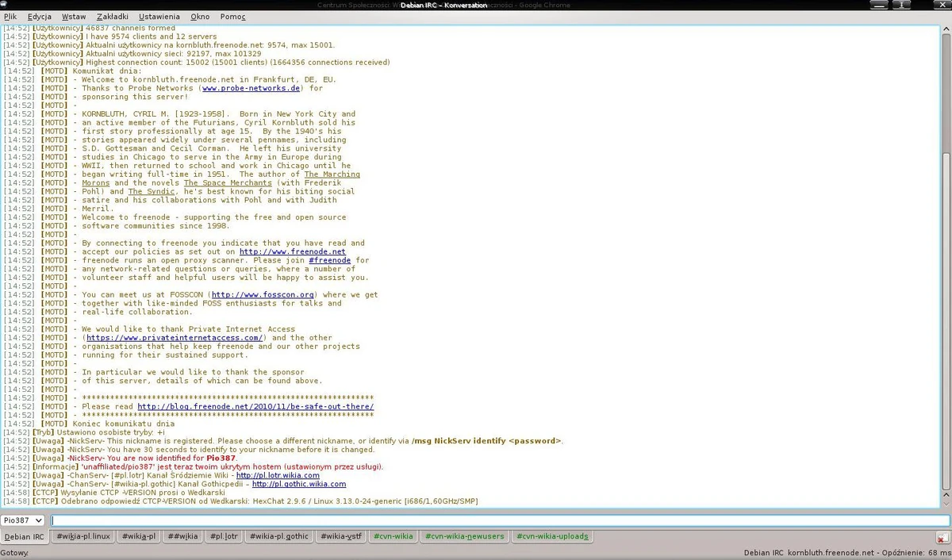
Task: Open the Plik menu
Action: [10, 16]
